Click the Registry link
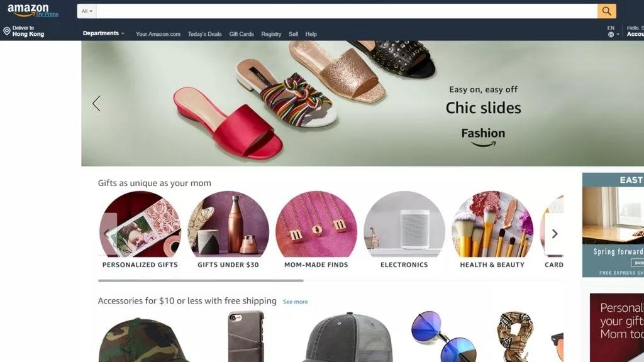Screen dimensions: 644x362 pyautogui.click(x=271, y=34)
